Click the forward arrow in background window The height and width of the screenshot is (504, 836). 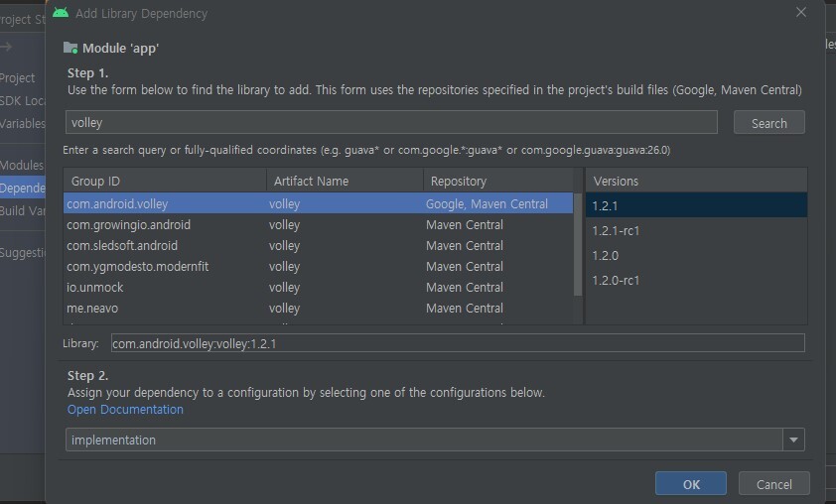6,47
